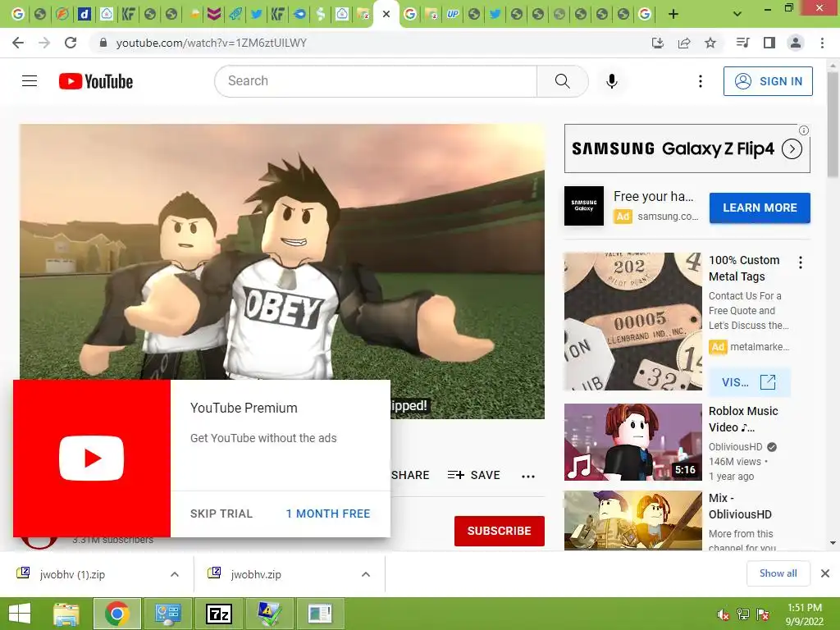Switch to the orange circle icon tab
Viewport: 840px width, 630px height.
62,14
